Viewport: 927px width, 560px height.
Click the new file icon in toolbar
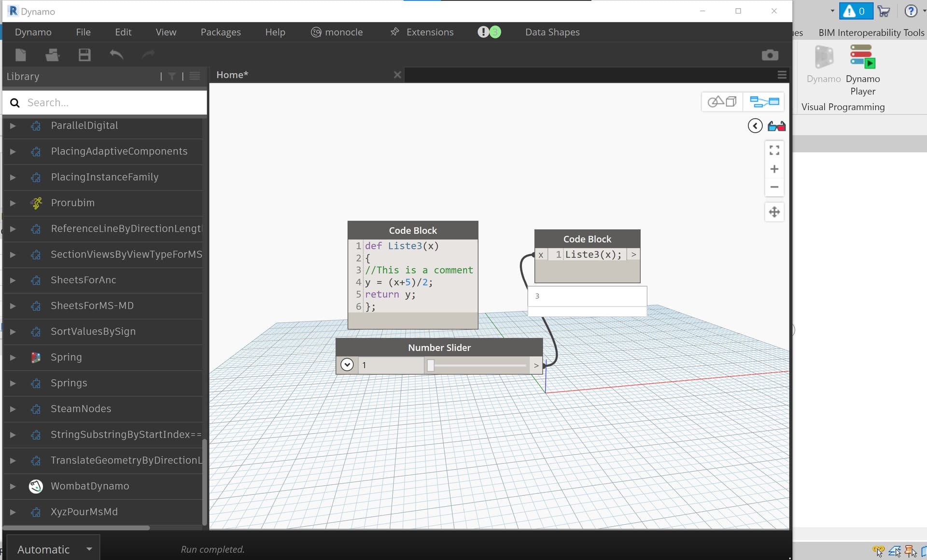coord(21,55)
